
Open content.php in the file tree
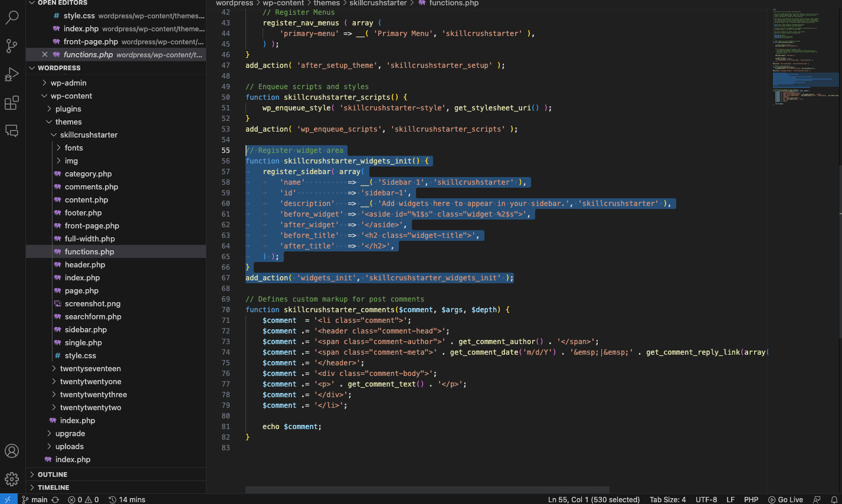116,200
